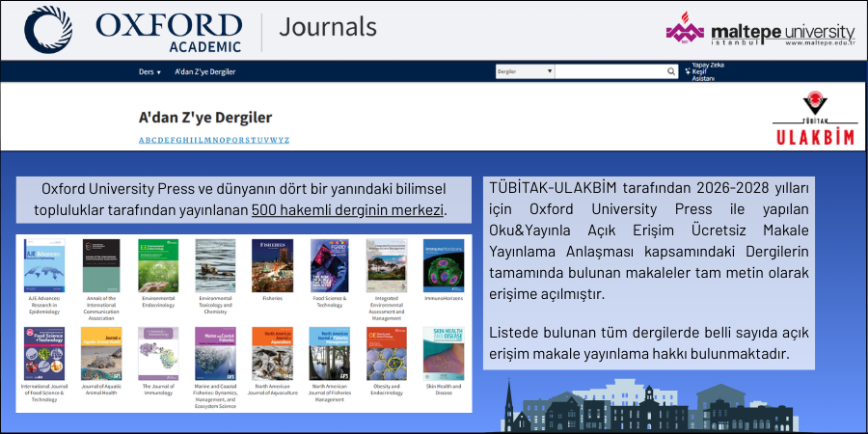Open Environmental Toxicology and Chemistry cover
The width and height of the screenshot is (868, 434).
click(215, 266)
